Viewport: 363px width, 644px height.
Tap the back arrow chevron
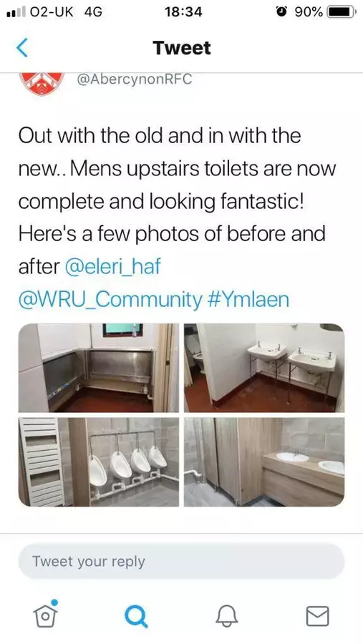click(22, 48)
